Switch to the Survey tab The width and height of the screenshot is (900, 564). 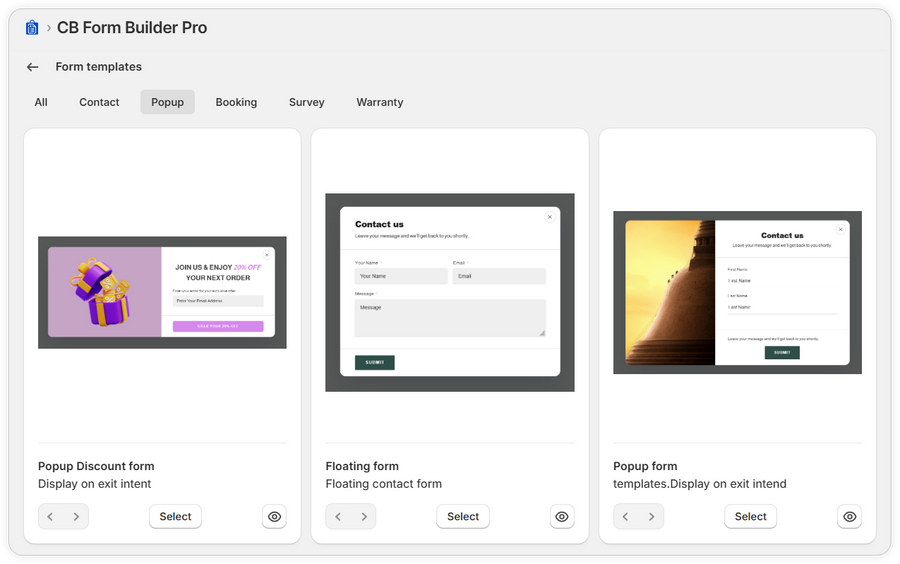[307, 102]
